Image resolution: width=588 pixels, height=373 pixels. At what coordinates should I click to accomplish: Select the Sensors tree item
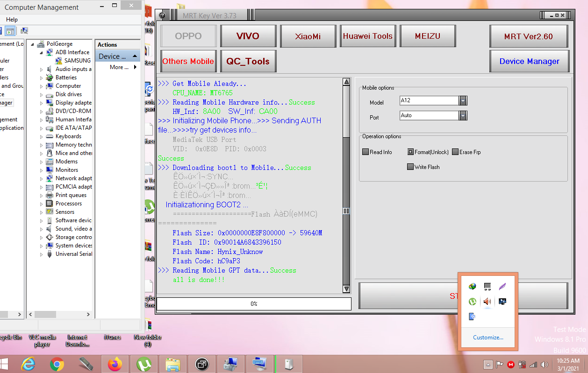click(65, 212)
